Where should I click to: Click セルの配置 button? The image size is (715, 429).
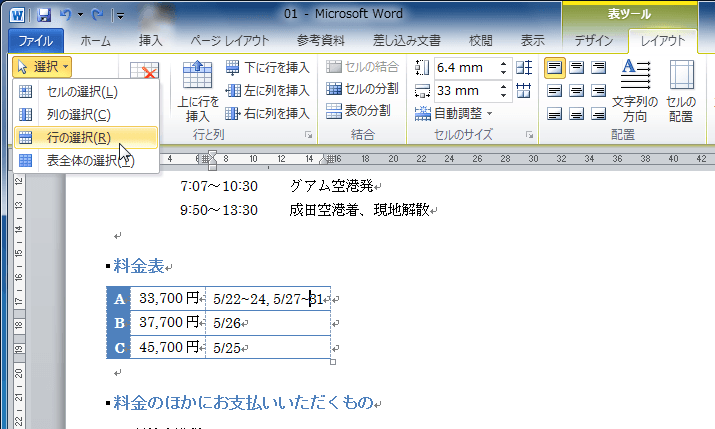[681, 91]
